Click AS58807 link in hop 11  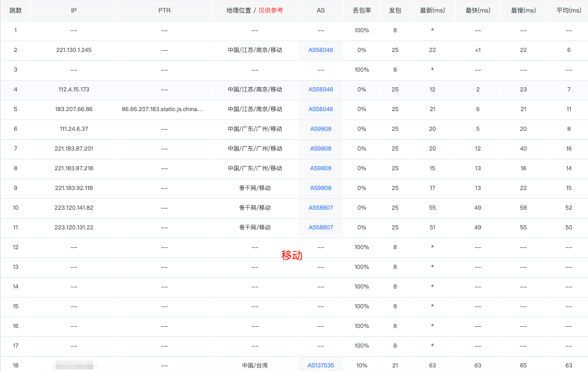point(321,228)
